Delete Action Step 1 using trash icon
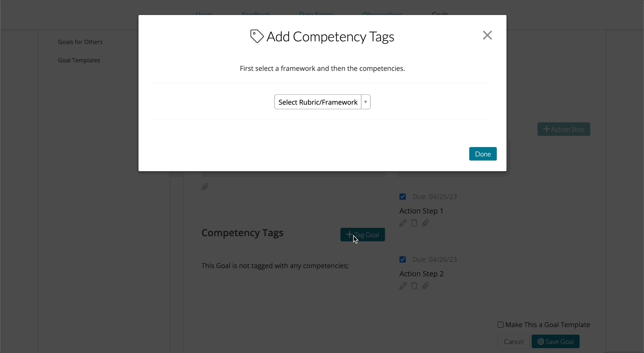Image resolution: width=644 pixels, height=353 pixels. pos(414,223)
